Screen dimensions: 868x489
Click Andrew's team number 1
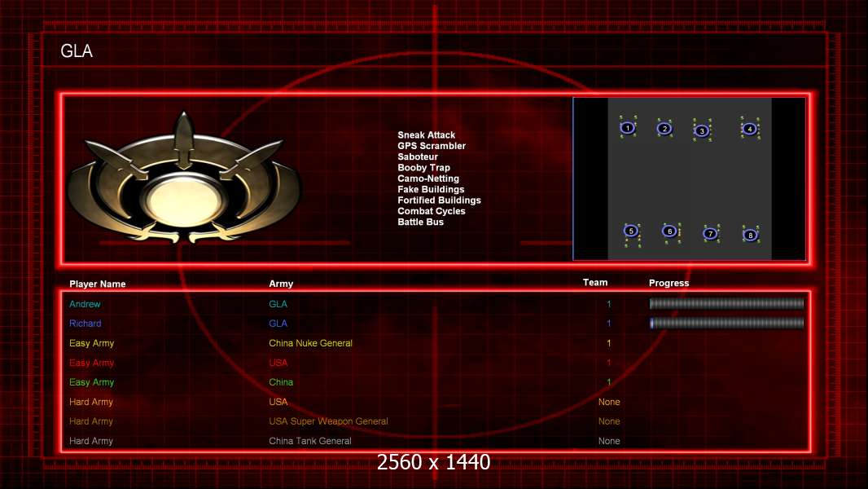tap(609, 304)
